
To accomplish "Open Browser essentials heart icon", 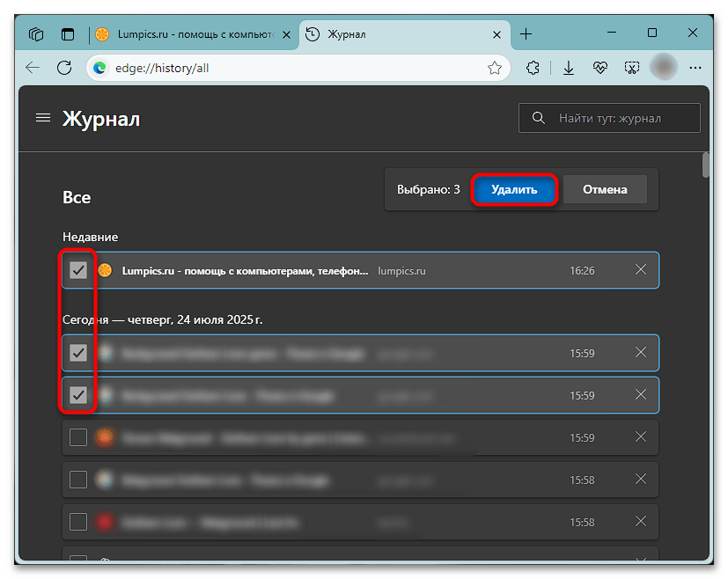I will coord(599,68).
